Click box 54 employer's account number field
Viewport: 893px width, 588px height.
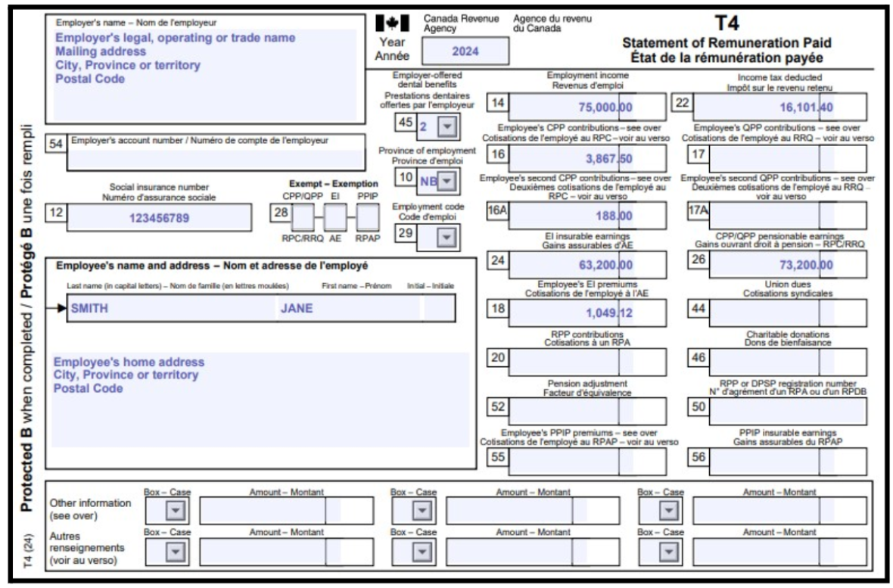(216, 160)
